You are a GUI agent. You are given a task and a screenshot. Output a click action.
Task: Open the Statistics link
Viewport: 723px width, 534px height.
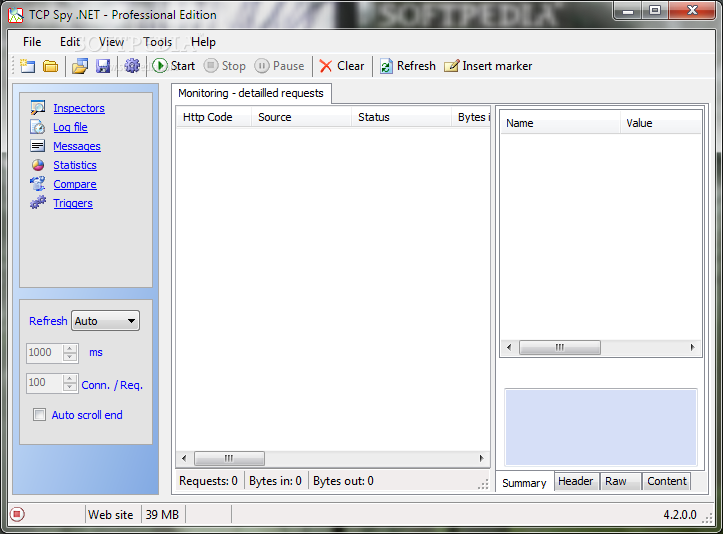click(75, 165)
